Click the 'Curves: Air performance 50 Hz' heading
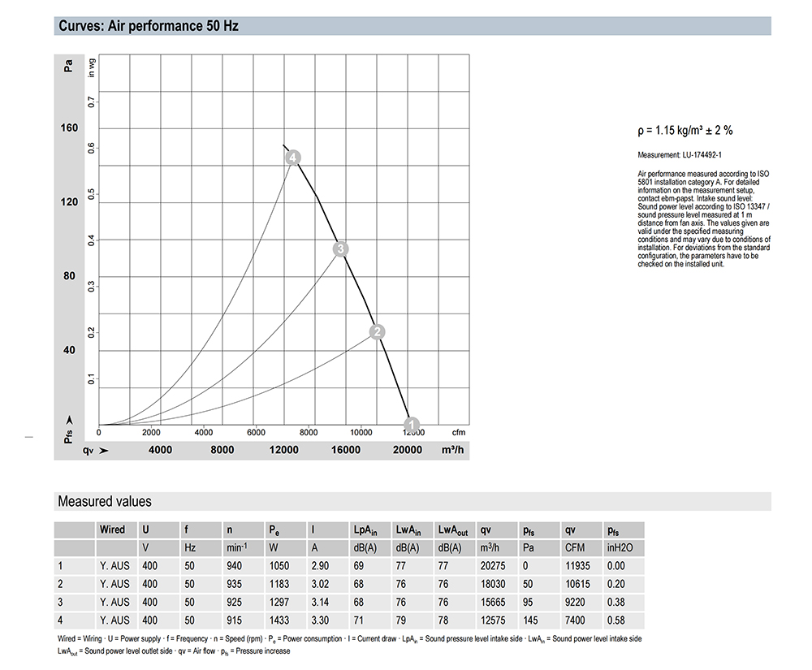 click(x=148, y=26)
